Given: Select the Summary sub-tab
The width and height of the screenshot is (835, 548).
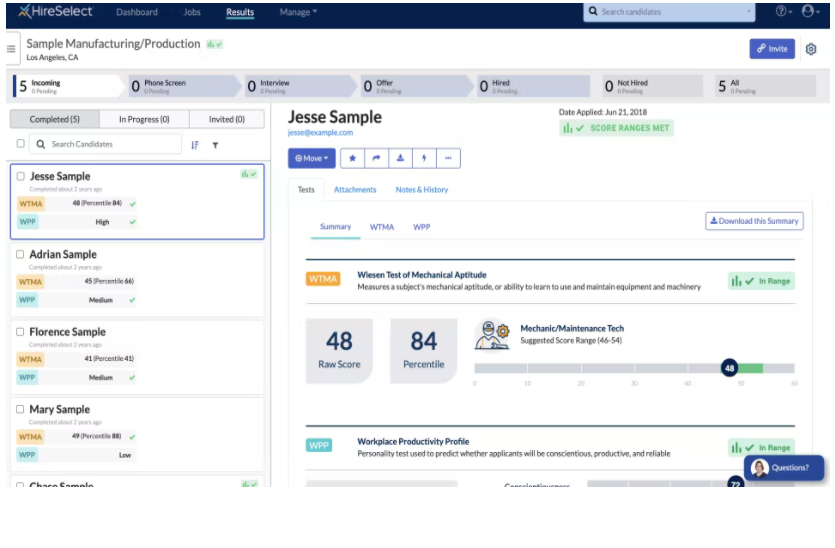Looking at the screenshot, I should click(x=335, y=227).
